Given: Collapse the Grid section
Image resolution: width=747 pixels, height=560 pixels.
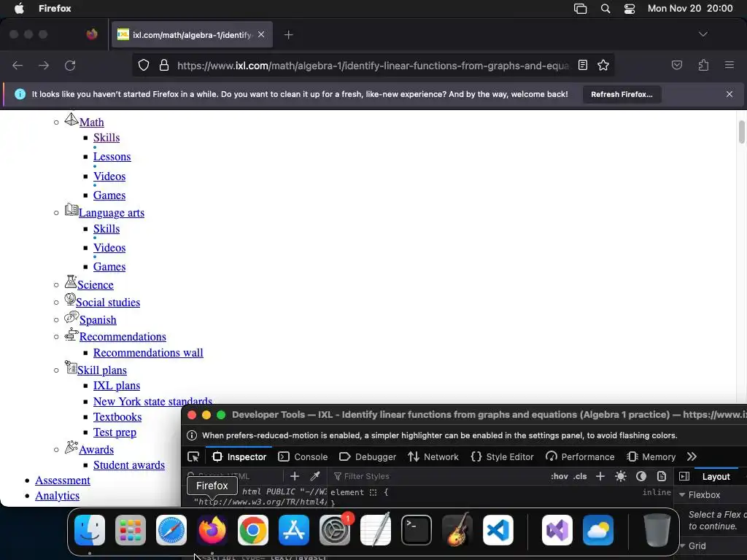Looking at the screenshot, I should 682,545.
